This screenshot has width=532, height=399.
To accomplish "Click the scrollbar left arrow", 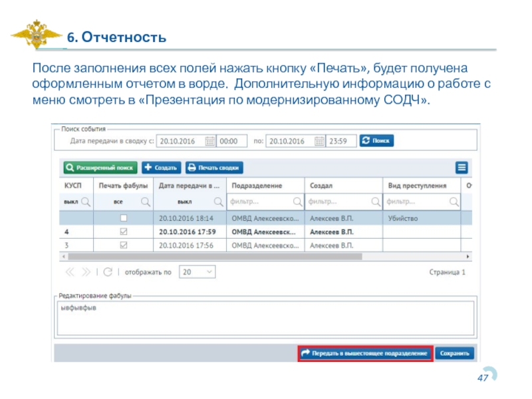I will tap(63, 257).
